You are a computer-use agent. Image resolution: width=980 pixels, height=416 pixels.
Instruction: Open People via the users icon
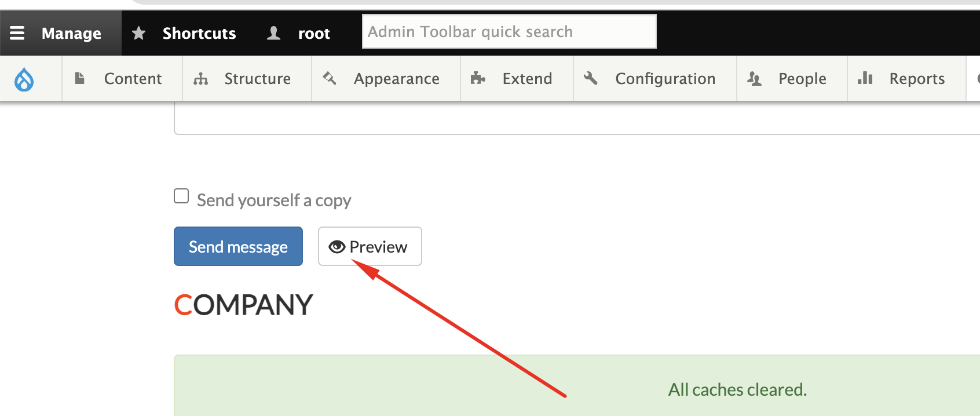point(754,78)
